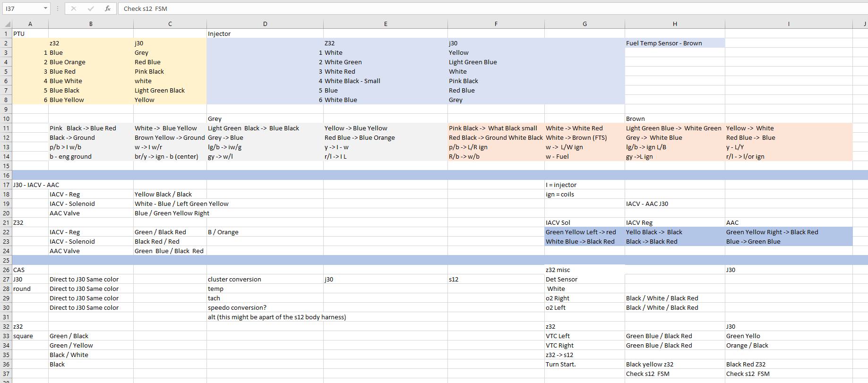The width and height of the screenshot is (868, 383).
Task: Open the Name Box dropdown arrow
Action: tap(45, 9)
